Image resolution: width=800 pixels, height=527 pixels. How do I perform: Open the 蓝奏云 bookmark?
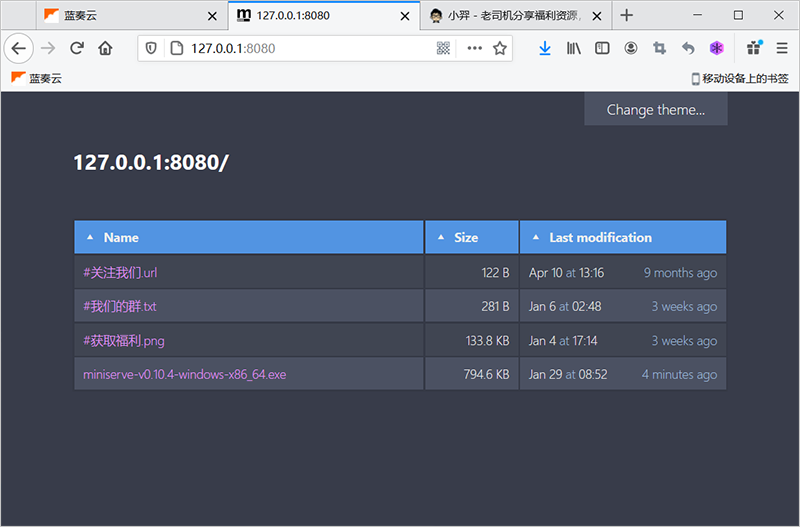pos(36,78)
